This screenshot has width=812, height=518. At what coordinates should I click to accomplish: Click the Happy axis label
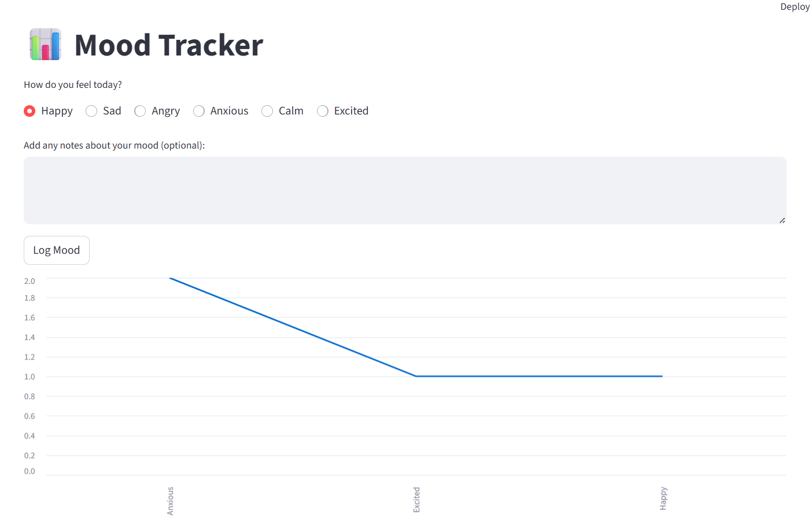[663, 498]
